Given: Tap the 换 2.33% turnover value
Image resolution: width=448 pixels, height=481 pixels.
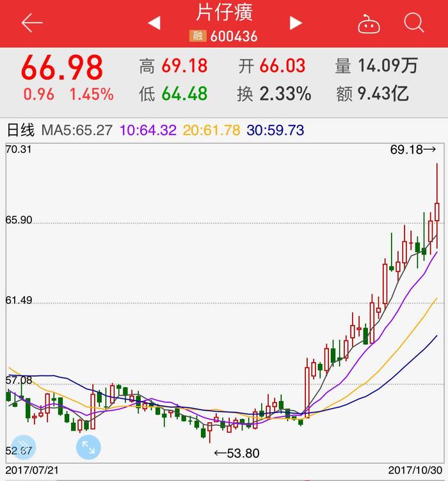Looking at the screenshot, I should click(x=274, y=93).
